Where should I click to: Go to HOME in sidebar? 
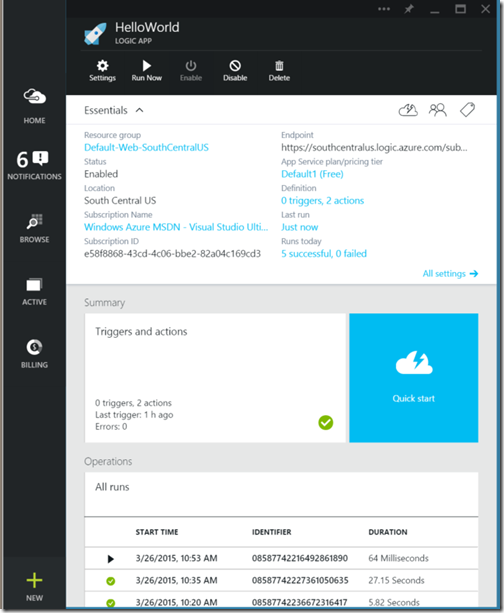34,106
